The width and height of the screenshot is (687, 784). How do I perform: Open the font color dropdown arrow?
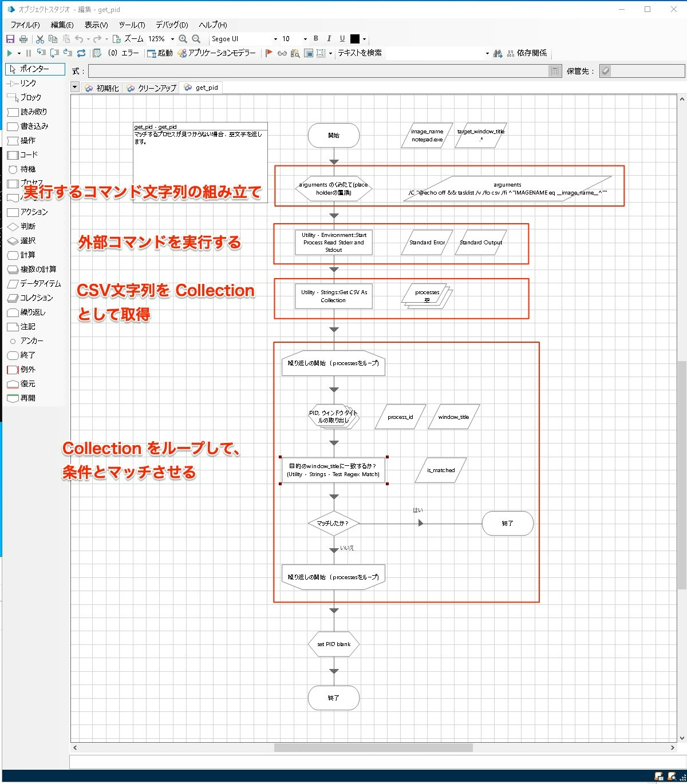click(x=364, y=39)
